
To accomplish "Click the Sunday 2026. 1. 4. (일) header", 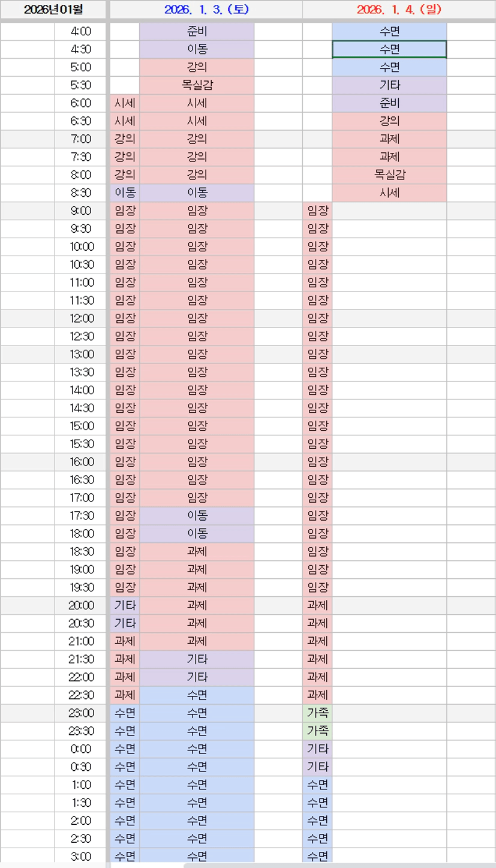I will 398,10.
